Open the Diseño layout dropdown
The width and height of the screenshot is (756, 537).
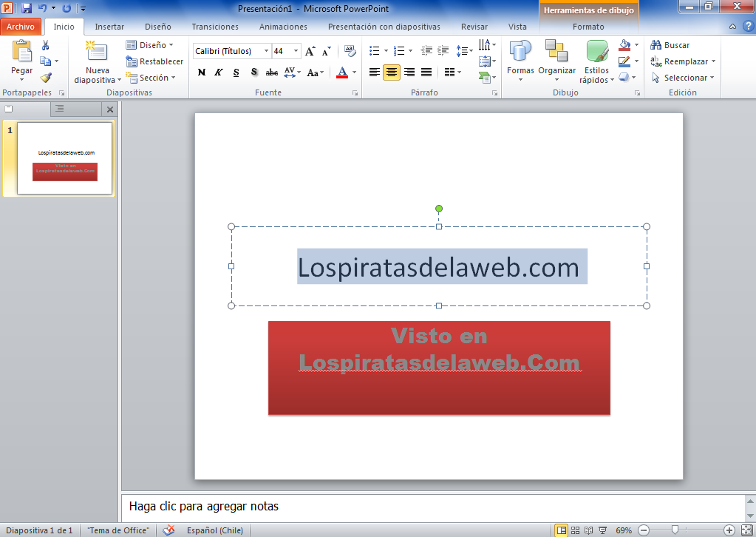(x=149, y=45)
